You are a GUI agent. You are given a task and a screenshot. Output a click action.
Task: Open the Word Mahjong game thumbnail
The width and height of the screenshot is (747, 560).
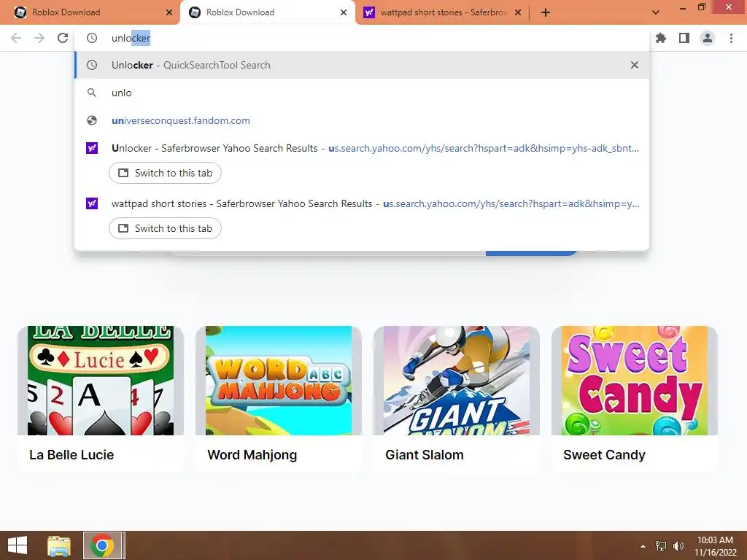tap(279, 381)
